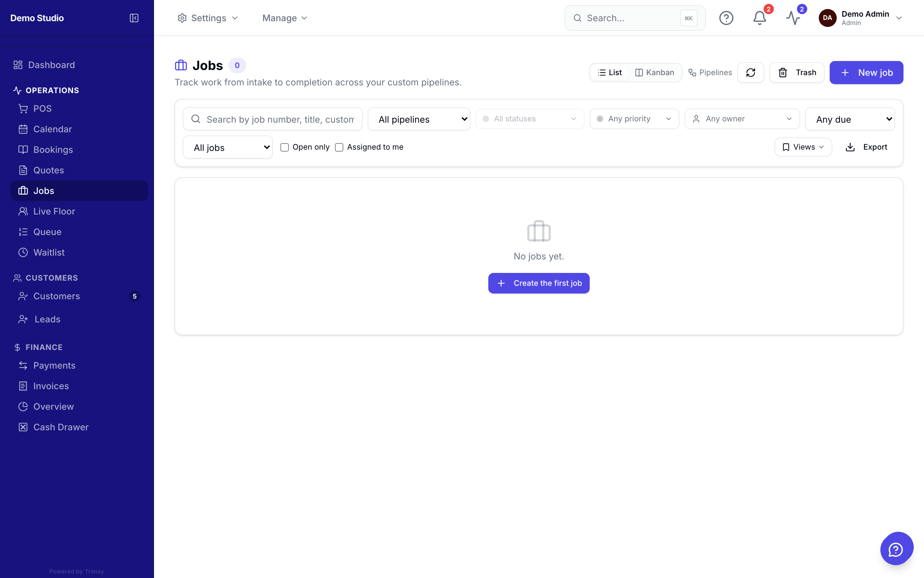Image resolution: width=924 pixels, height=578 pixels.
Task: Expand the All jobs dropdown
Action: coord(228,148)
